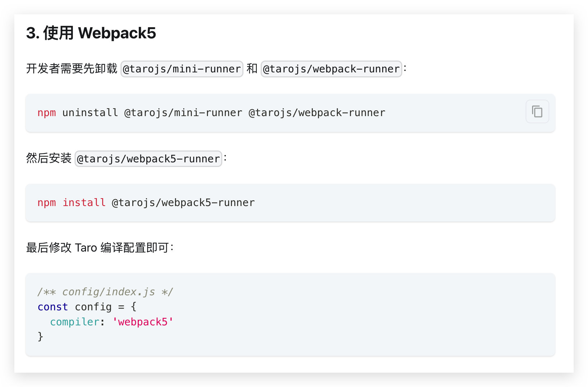This screenshot has height=387, width=588.
Task: Click the 'webpack5' string value
Action: 143,322
